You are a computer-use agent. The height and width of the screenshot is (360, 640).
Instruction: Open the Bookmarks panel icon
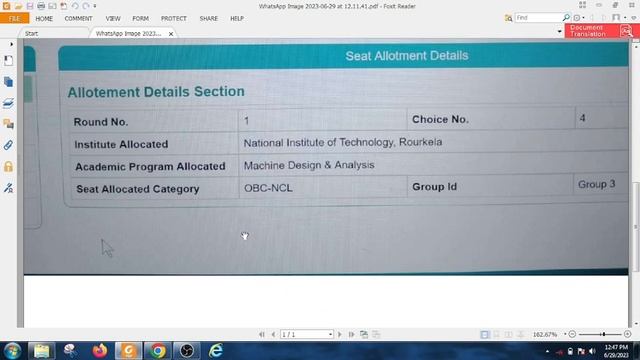pos(8,60)
